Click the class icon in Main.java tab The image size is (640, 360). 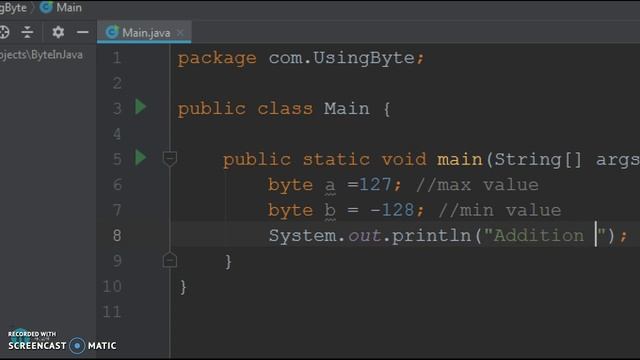(x=112, y=32)
